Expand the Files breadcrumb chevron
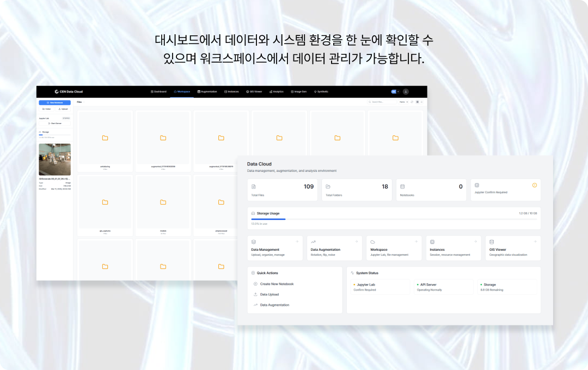588x370 pixels. [84, 102]
